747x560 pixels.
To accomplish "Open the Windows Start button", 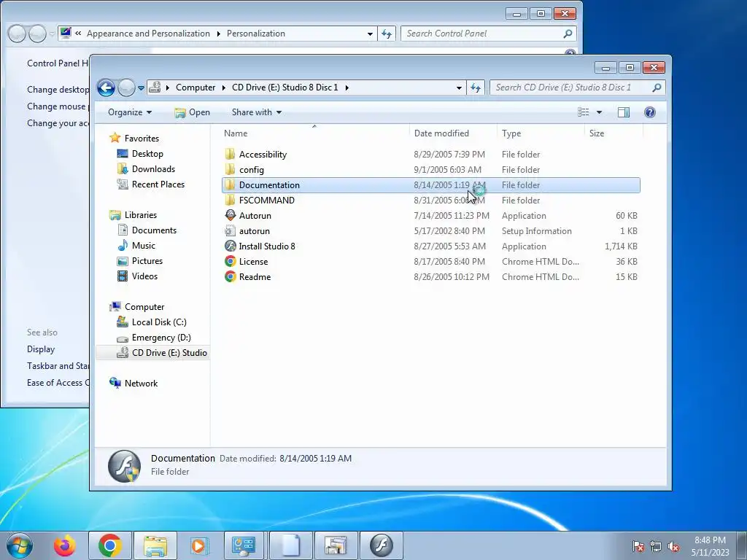I will click(x=20, y=545).
